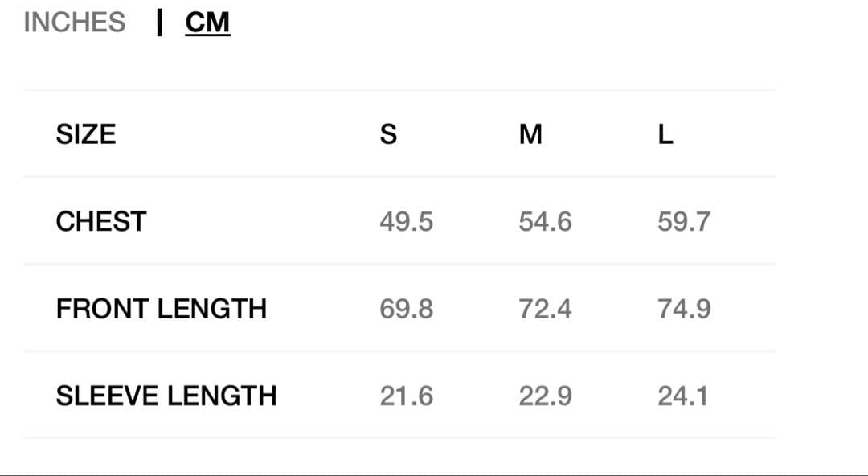Click the divider between INCHES and CM
This screenshot has height=476, width=868.
click(x=161, y=23)
